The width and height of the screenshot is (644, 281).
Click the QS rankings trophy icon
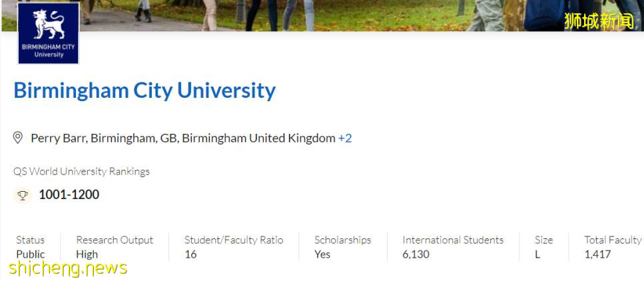coord(23,195)
